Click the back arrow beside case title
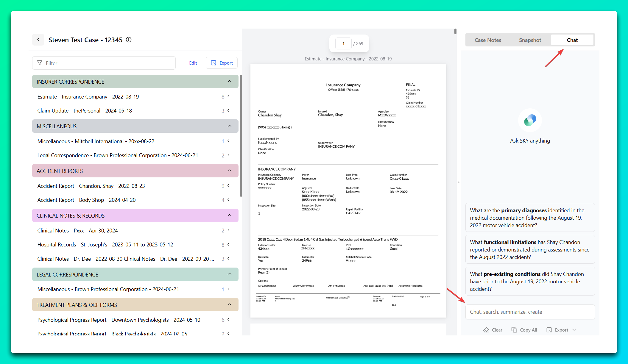 click(38, 40)
